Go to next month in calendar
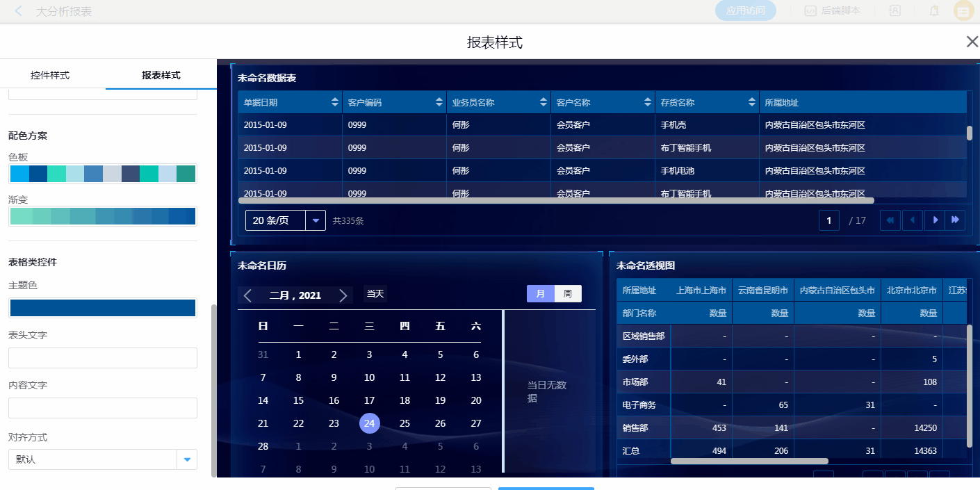The height and width of the screenshot is (490, 980). 343,295
